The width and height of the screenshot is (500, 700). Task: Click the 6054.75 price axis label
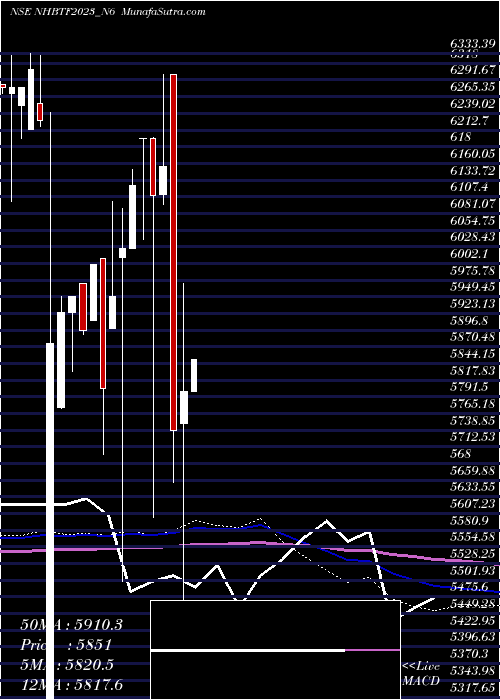(472, 220)
